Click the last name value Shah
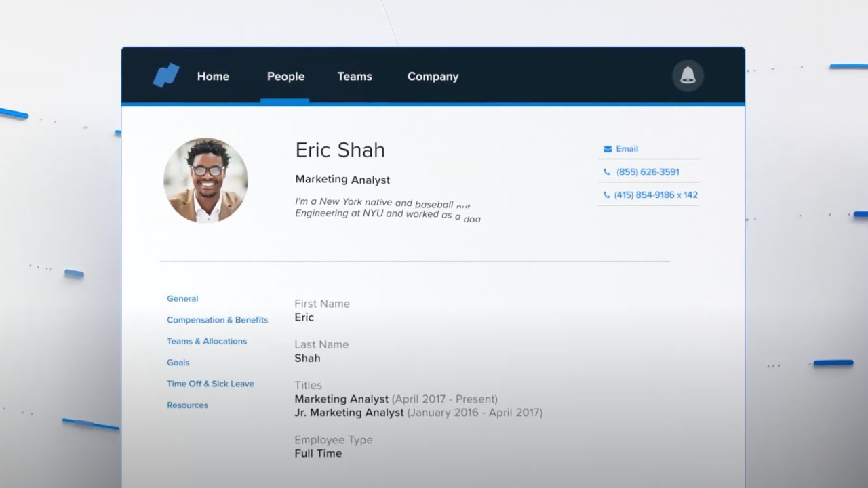The height and width of the screenshot is (488, 868). click(307, 358)
